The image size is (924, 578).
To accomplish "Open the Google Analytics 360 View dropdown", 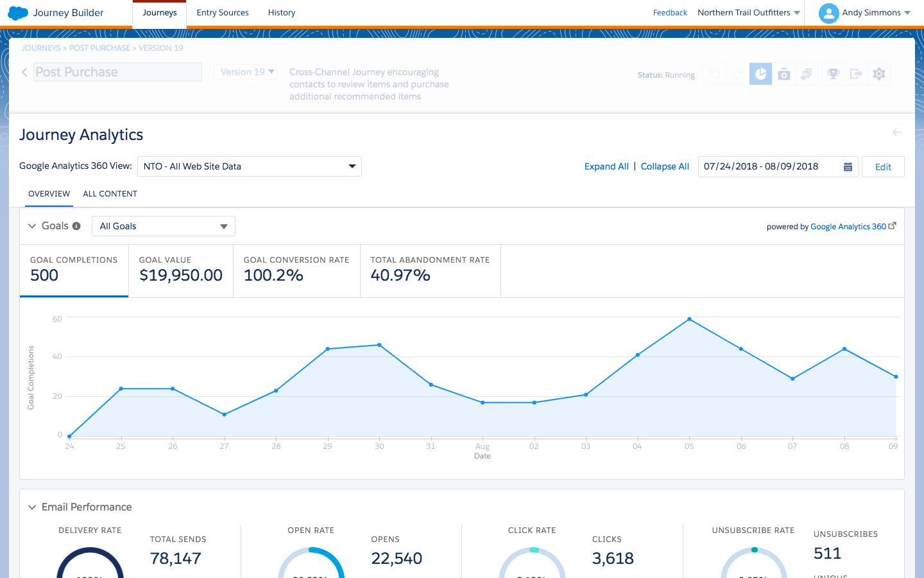I will 250,166.
